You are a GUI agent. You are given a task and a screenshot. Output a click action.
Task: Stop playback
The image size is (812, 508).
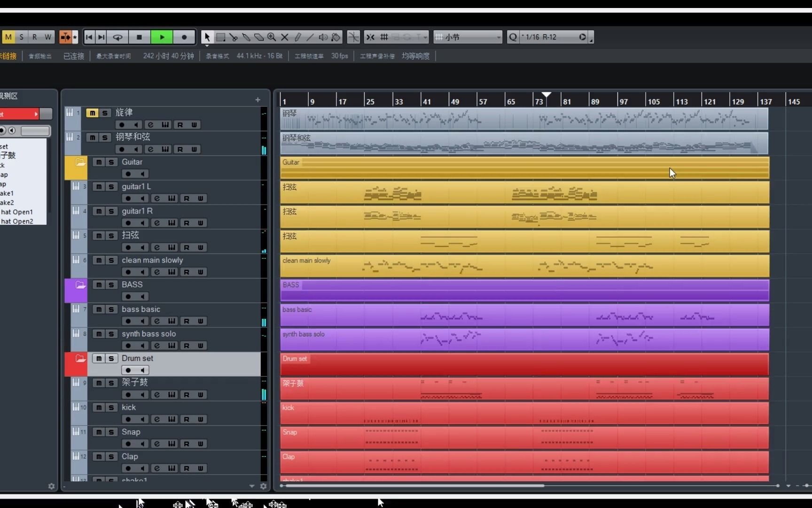coord(139,37)
